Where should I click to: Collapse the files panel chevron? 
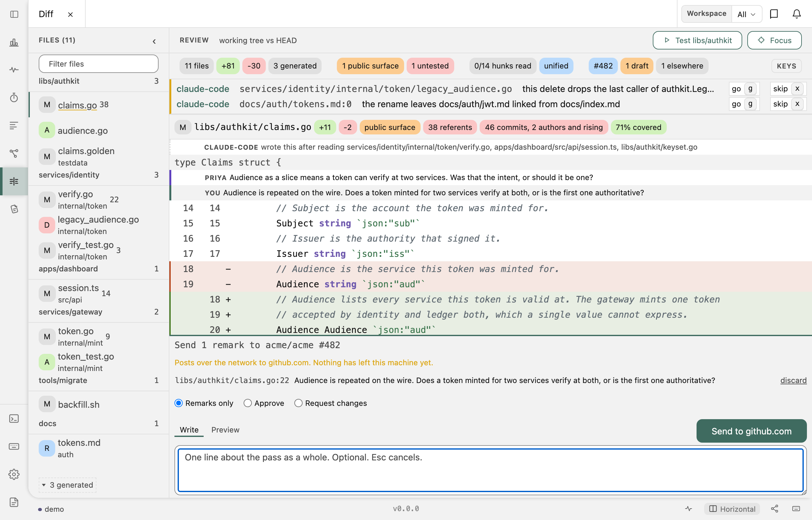click(154, 41)
